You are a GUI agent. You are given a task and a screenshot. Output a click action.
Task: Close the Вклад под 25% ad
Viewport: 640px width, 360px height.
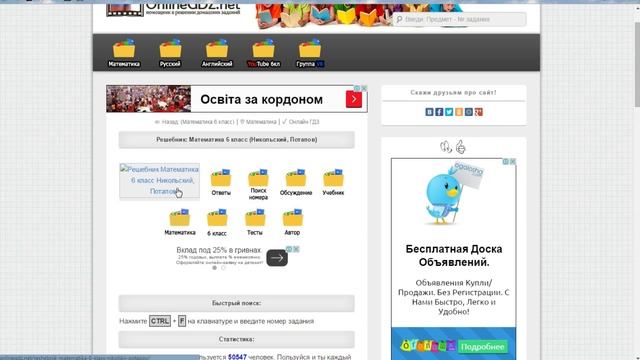click(296, 249)
